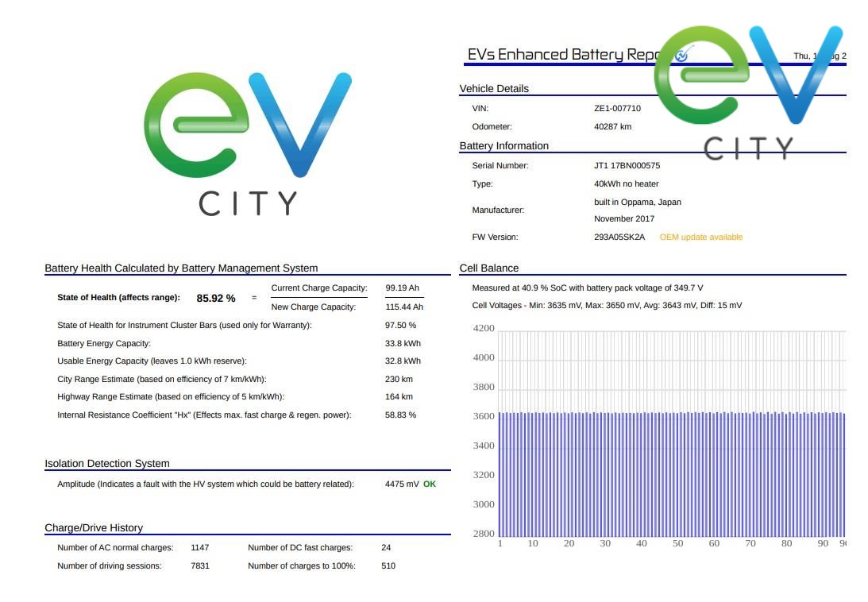This screenshot has height=602, width=868.
Task: Select the Vehicle Details section heading
Action: click(494, 88)
